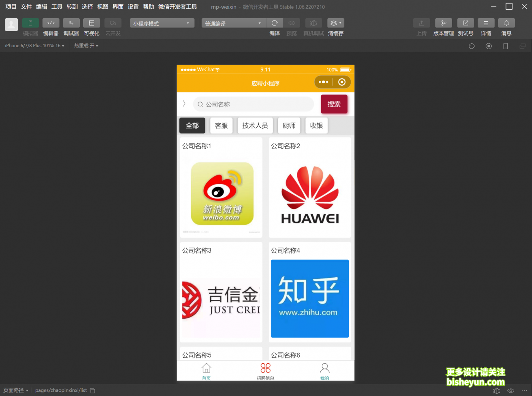This screenshot has height=396, width=532.
Task: Tap the 我的 bottom navigation tab
Action: coord(325,371)
